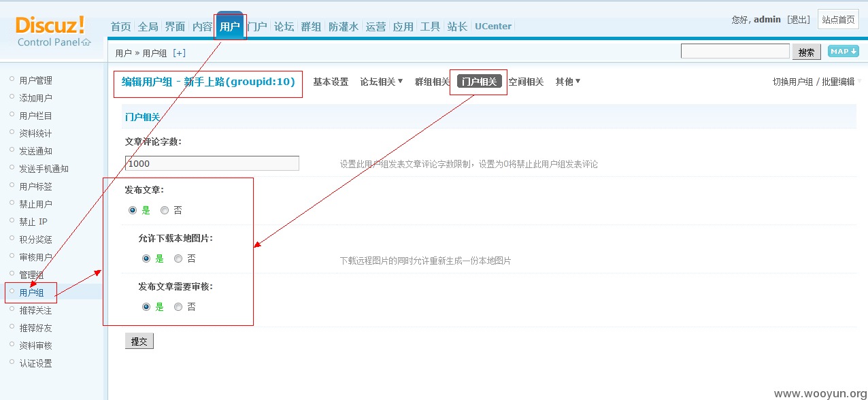Select 否 for 发布文章需要审核
The width and height of the screenshot is (868, 400).
[x=178, y=307]
